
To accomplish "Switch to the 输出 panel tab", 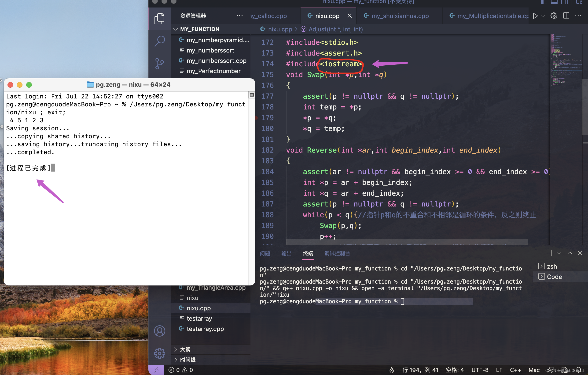I will tap(286, 254).
